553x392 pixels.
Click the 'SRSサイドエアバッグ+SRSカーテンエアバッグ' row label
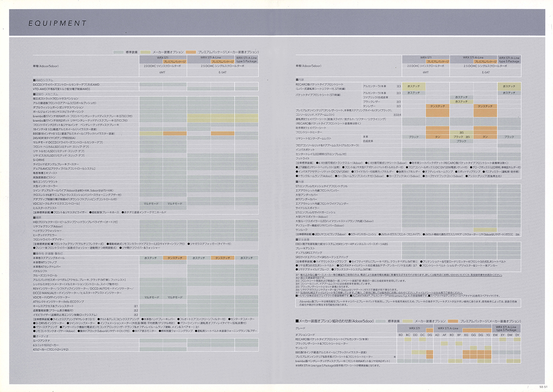[321, 257]
